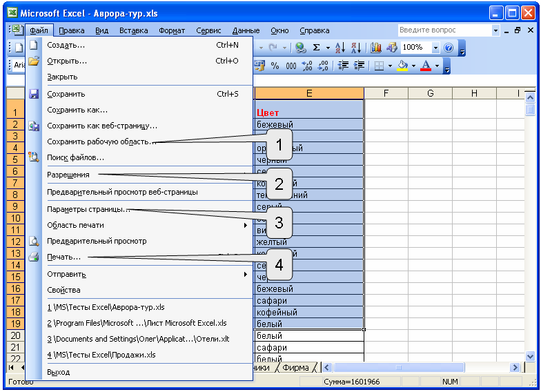Open recent file Аврора-тур.xls
This screenshot has width=541, height=392.
click(x=139, y=308)
